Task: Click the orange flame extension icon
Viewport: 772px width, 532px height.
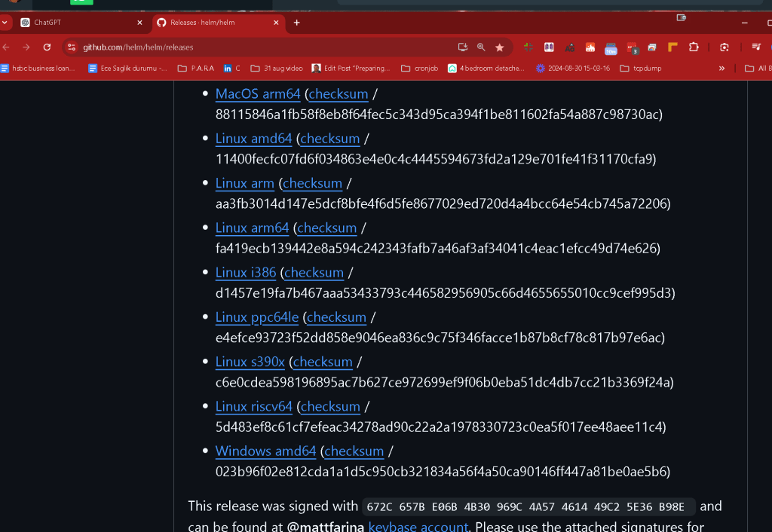Action: coord(590,47)
